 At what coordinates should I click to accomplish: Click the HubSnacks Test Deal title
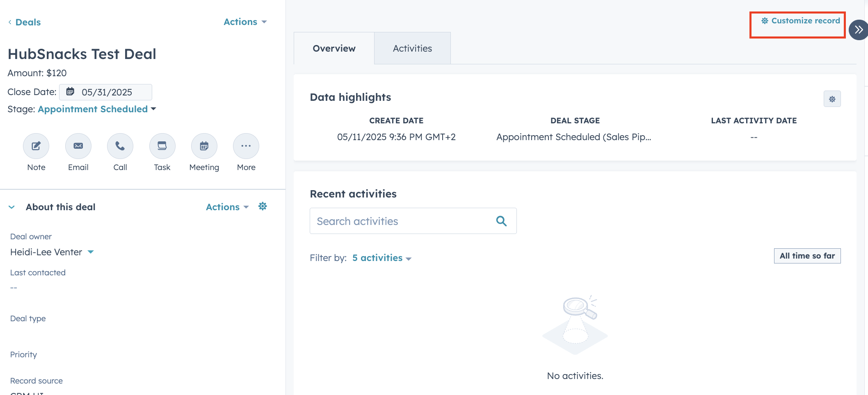point(82,54)
